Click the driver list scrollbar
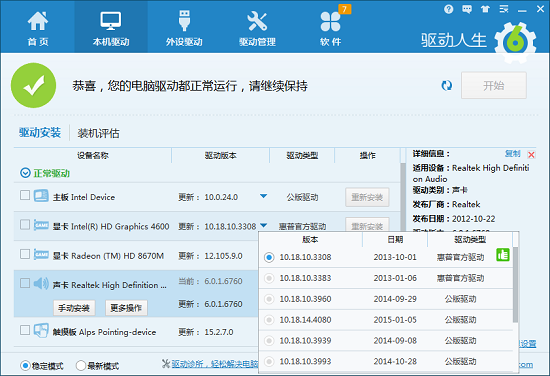The image size is (550, 376). tap(403, 196)
